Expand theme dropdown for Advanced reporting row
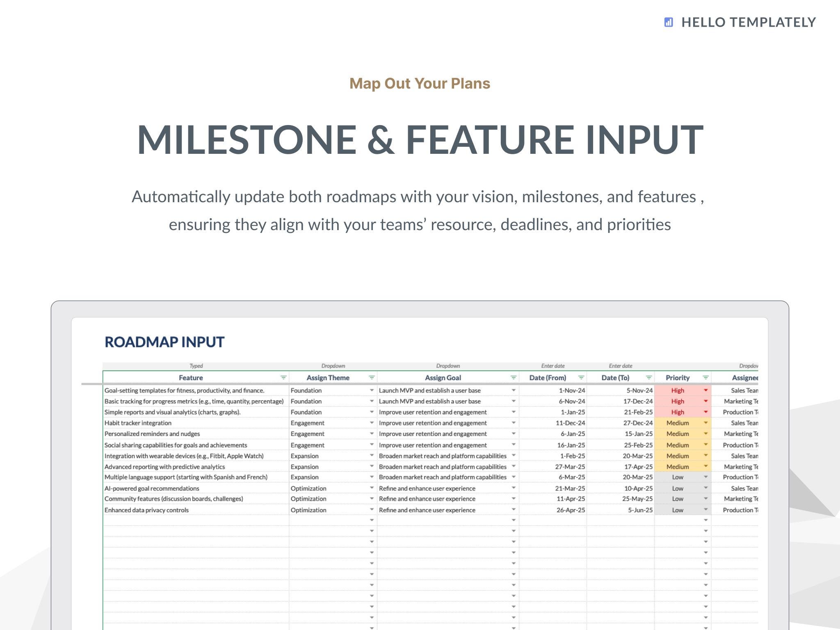The image size is (840, 630). 372,466
